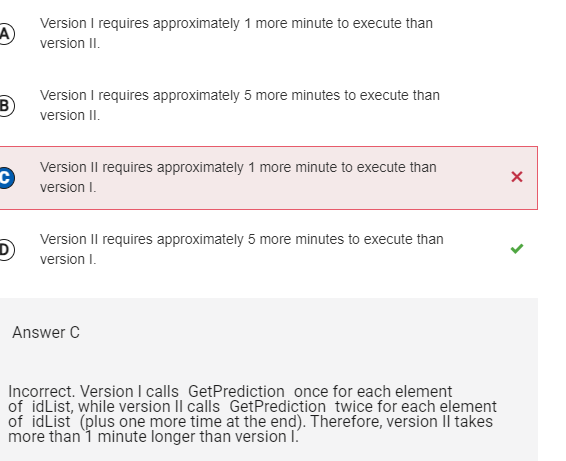Click 'GetPrediction' code term after 'version II calls'
This screenshot has height=461, width=566.
click(278, 406)
